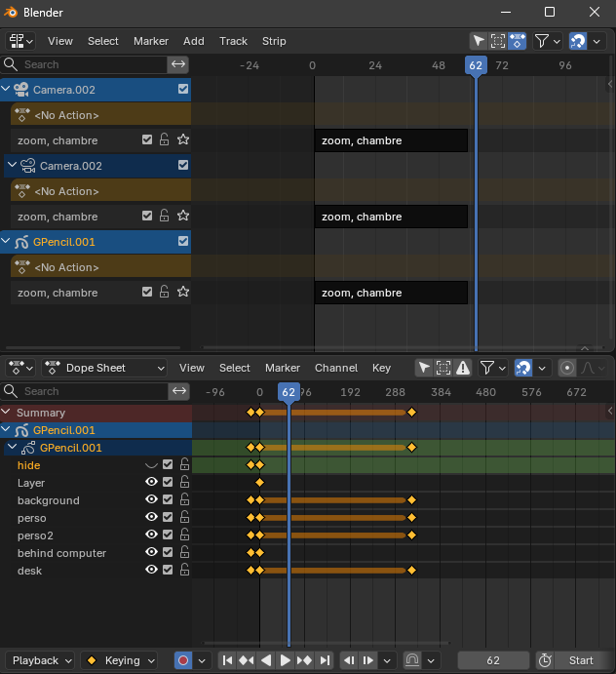The width and height of the screenshot is (616, 674).
Task: Toggle snapping in the NLA editor header
Action: click(578, 41)
